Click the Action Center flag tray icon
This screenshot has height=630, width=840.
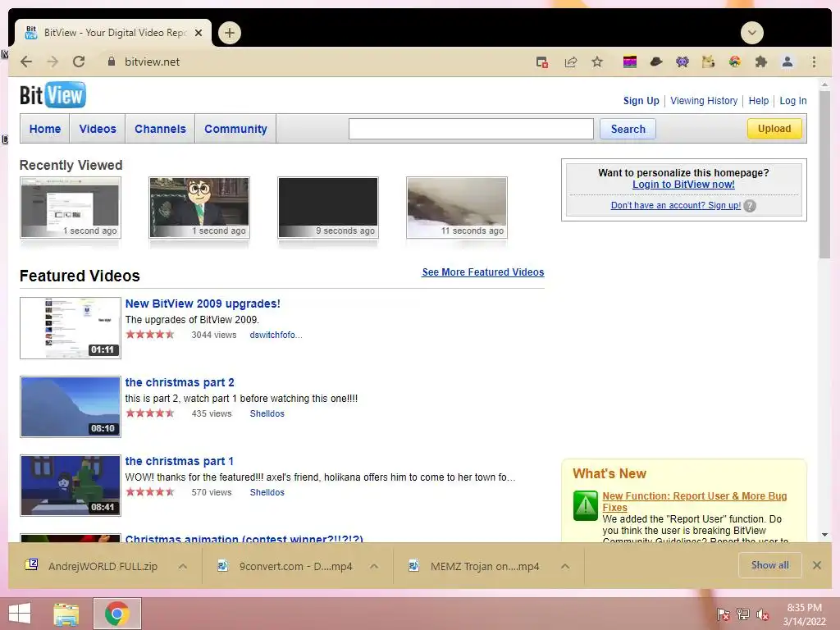click(x=724, y=614)
